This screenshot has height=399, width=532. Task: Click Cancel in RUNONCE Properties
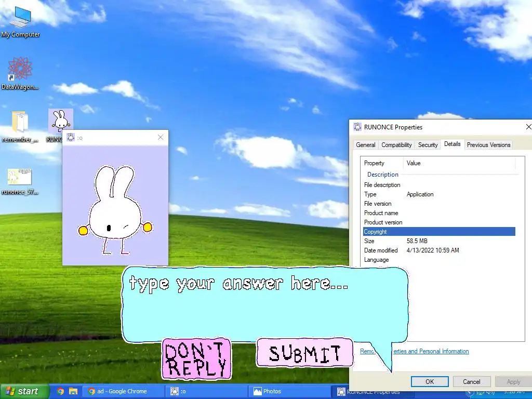[x=472, y=382]
